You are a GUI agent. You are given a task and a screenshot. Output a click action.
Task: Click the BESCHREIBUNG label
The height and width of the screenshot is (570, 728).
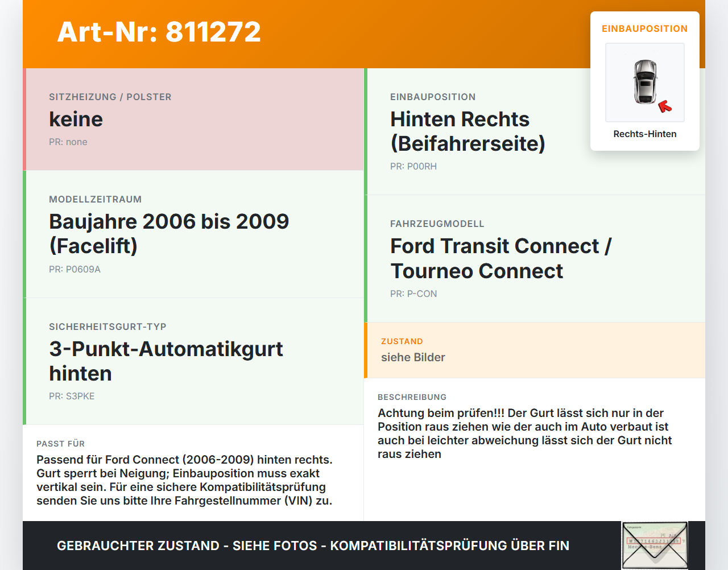point(412,398)
